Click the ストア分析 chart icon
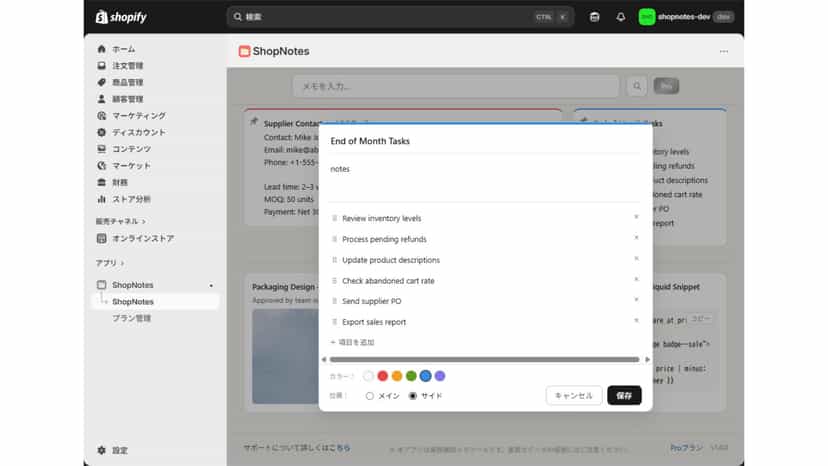 click(x=101, y=199)
